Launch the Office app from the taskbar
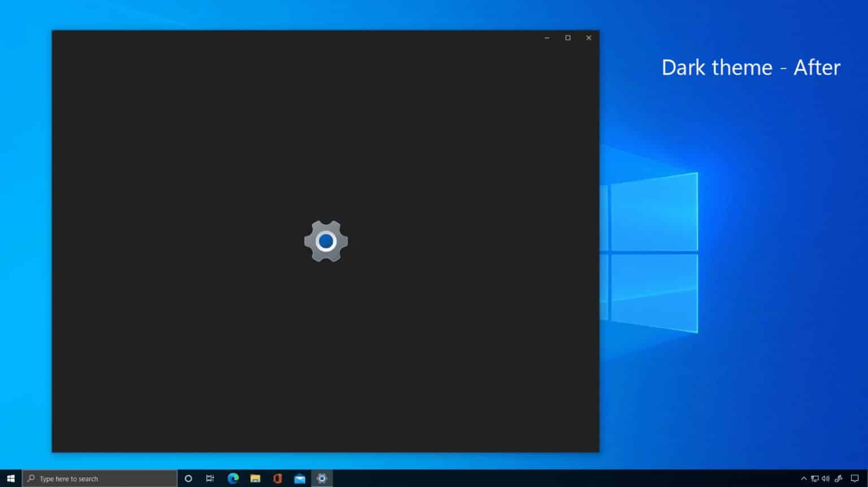Image resolution: width=868 pixels, height=487 pixels. pyautogui.click(x=278, y=479)
